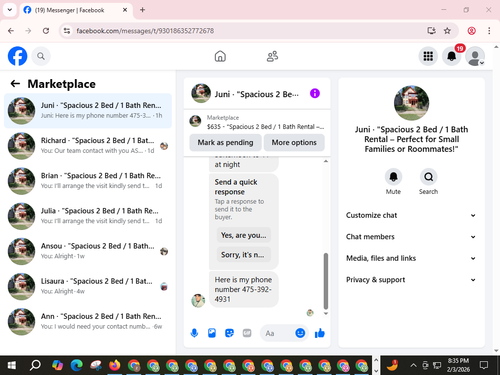View site information icon in address bar
Viewport: 500px width, 375px height.
coord(67,31)
